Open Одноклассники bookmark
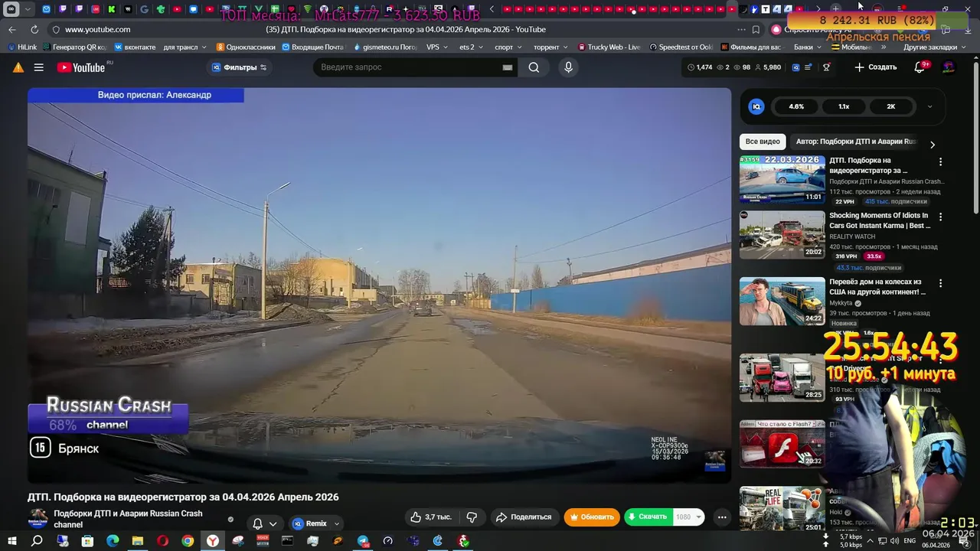Viewport: 980px width, 551px height. point(246,47)
